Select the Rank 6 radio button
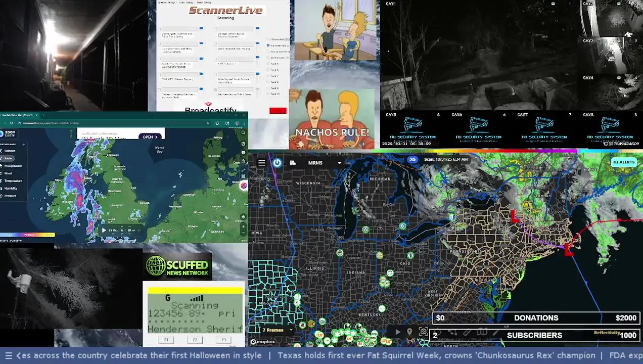This screenshot has height=364, width=643. tap(268, 70)
